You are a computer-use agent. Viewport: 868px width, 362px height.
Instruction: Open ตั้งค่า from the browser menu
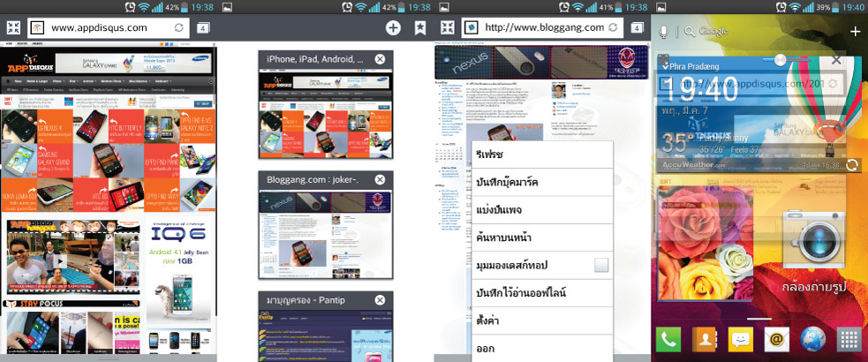[543, 321]
